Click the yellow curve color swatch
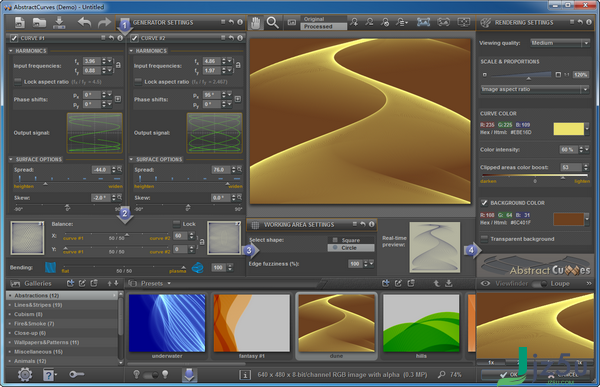This screenshot has height=387, width=600. (x=569, y=129)
